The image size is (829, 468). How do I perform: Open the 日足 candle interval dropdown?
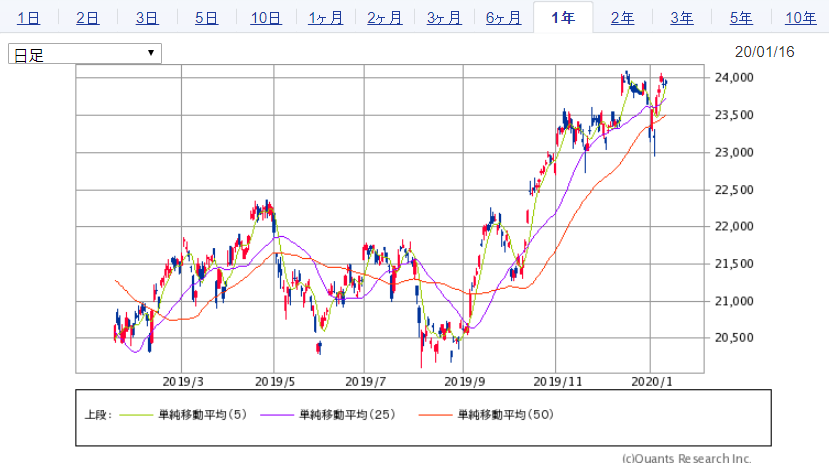pyautogui.click(x=85, y=54)
